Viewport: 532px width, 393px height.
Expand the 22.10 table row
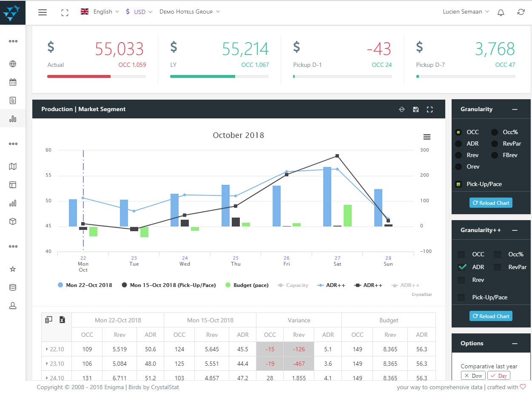(x=47, y=349)
